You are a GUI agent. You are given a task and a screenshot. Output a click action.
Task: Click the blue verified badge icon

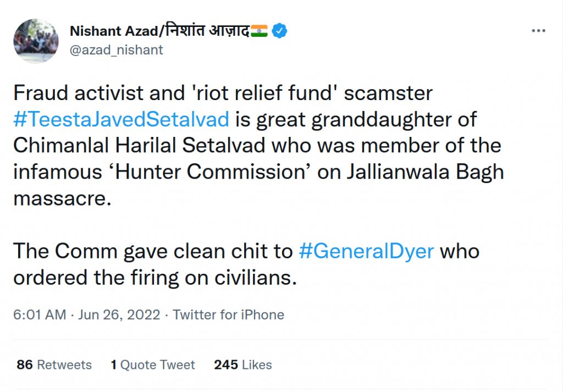(280, 31)
